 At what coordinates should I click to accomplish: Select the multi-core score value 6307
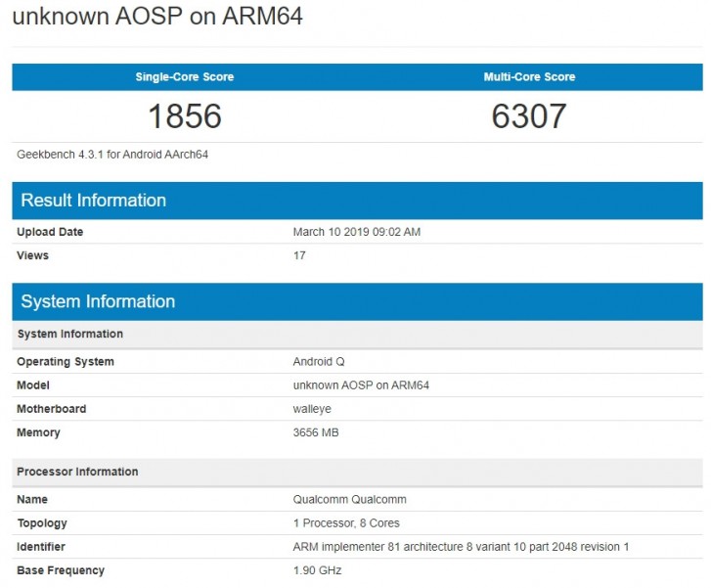529,116
